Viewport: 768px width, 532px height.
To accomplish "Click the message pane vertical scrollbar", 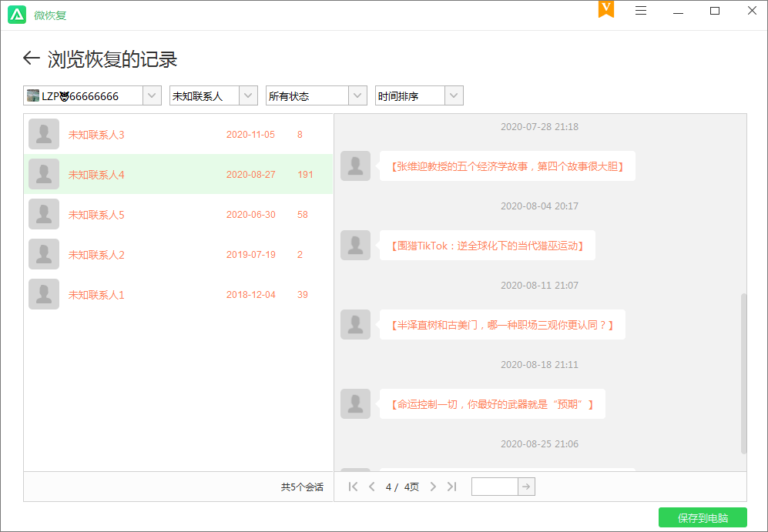I will point(743,373).
